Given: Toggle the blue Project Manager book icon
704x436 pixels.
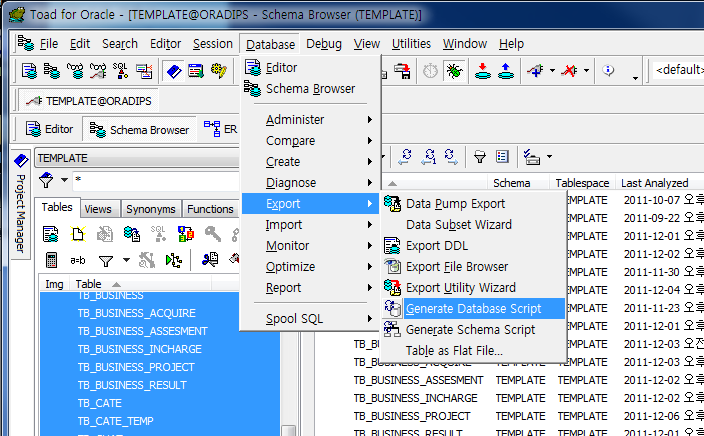Looking at the screenshot, I should [x=174, y=70].
